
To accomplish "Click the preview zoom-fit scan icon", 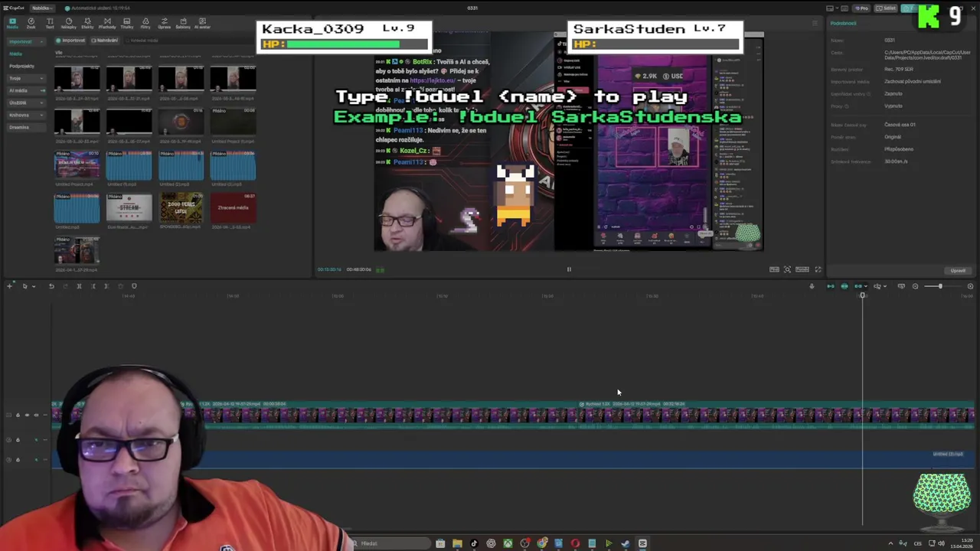I will pyautogui.click(x=787, y=269).
